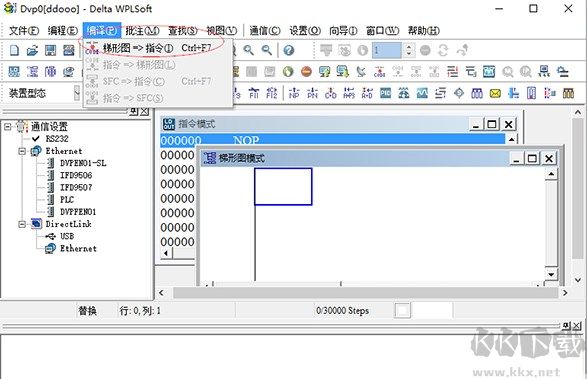This screenshot has width=587, height=379.
Task: Click the F11 ladder element icon
Action: pos(254,93)
